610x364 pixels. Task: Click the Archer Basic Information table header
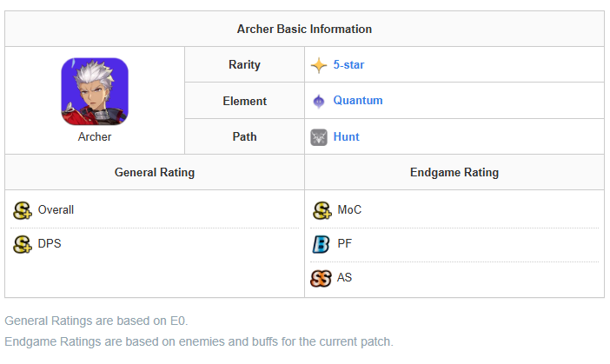(x=304, y=30)
